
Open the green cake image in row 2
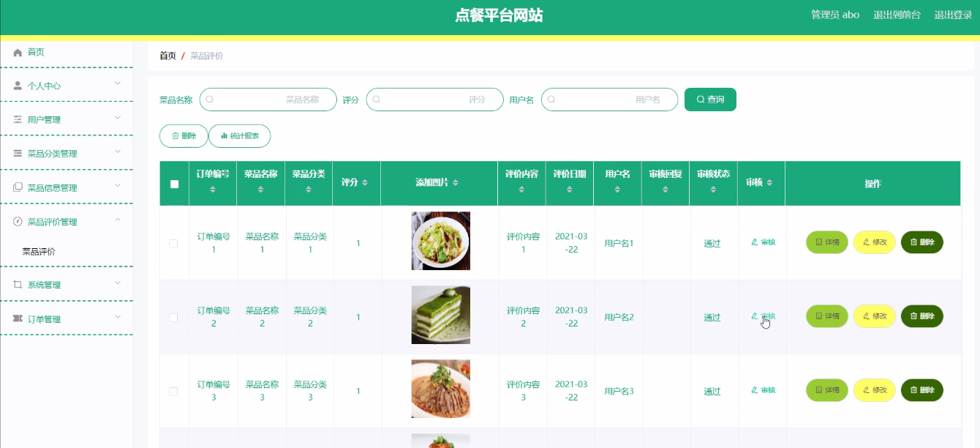click(x=440, y=315)
